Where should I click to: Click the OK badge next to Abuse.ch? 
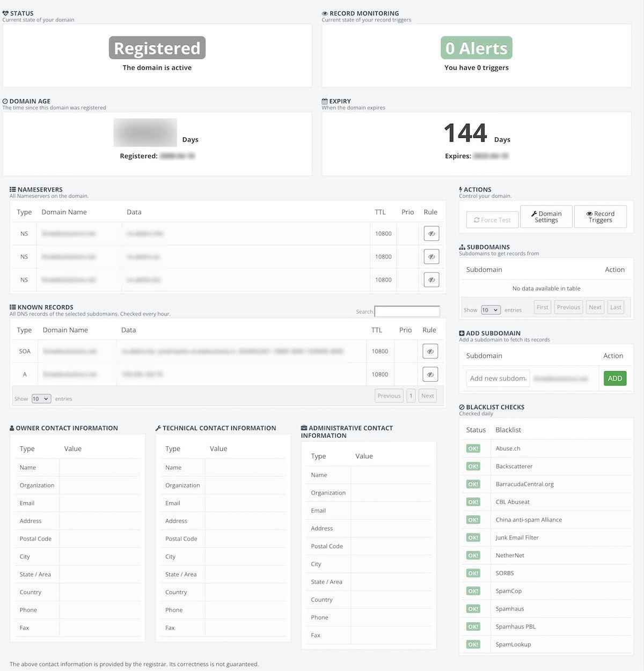pos(473,448)
